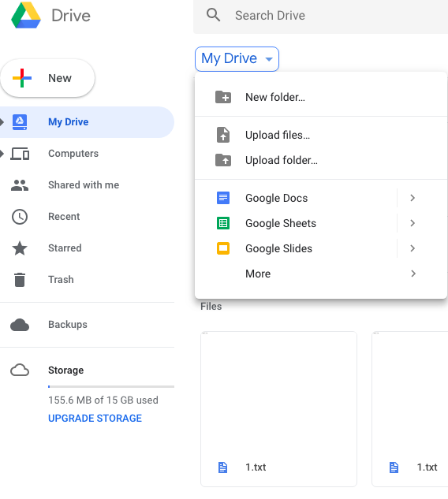448x499 pixels.
Task: Click the Storage label
Action: tap(66, 371)
